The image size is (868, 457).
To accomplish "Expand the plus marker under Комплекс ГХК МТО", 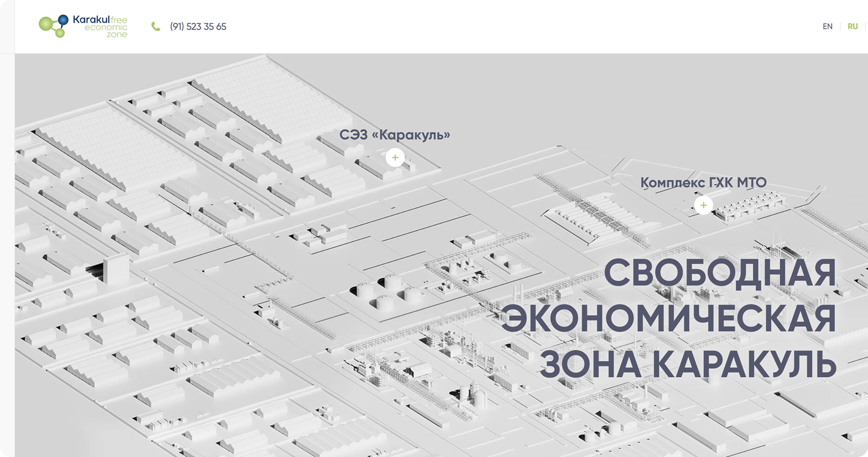I will (703, 205).
